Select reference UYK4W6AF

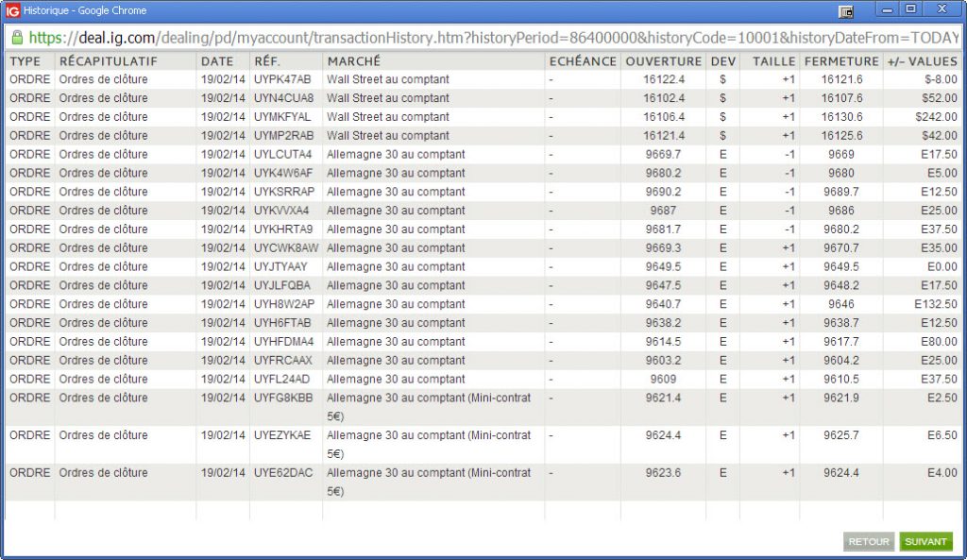click(283, 173)
